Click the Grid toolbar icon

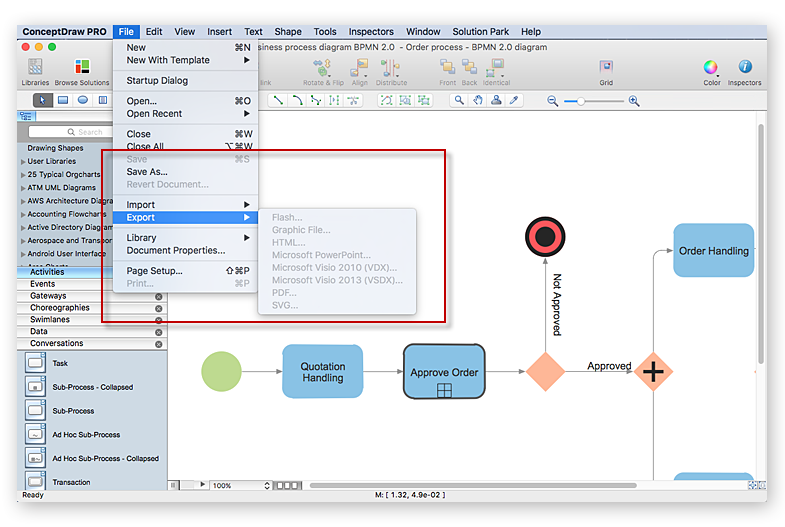pyautogui.click(x=606, y=68)
